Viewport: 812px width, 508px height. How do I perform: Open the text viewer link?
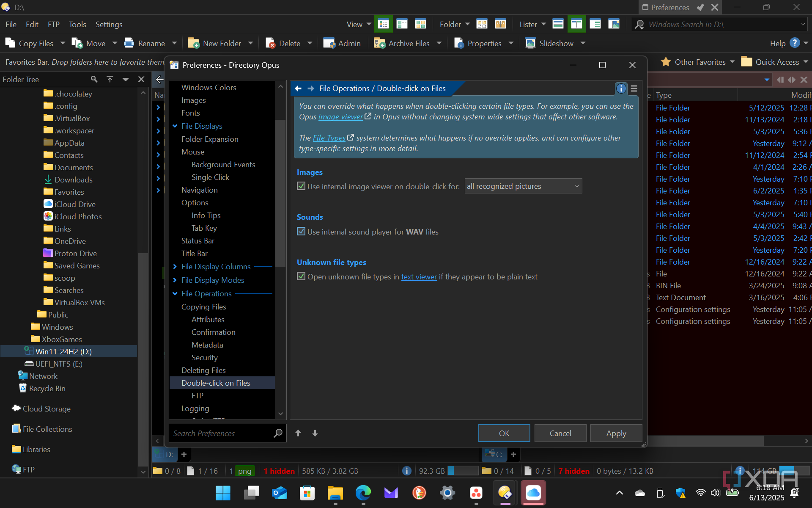(x=419, y=277)
